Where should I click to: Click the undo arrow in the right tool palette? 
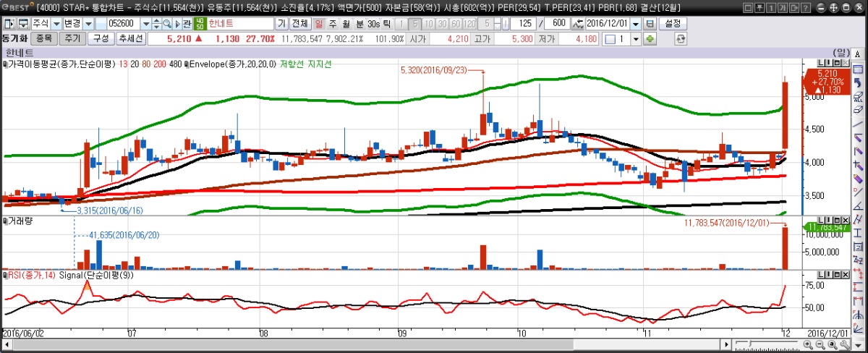857,82
